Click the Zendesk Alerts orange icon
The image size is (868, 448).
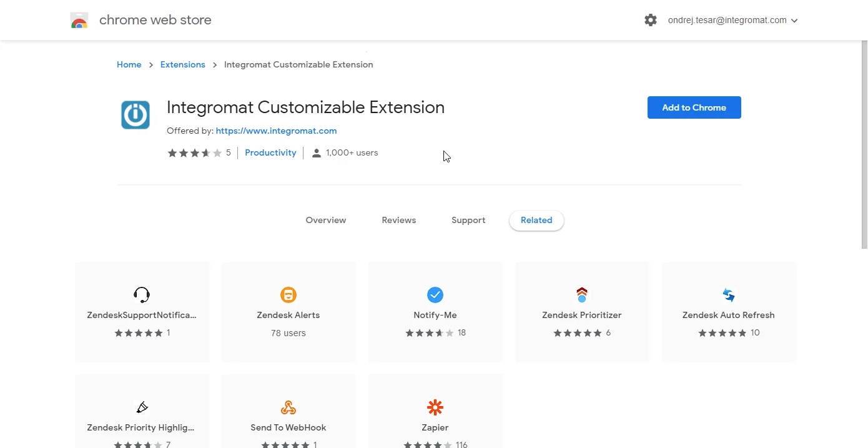pyautogui.click(x=289, y=294)
